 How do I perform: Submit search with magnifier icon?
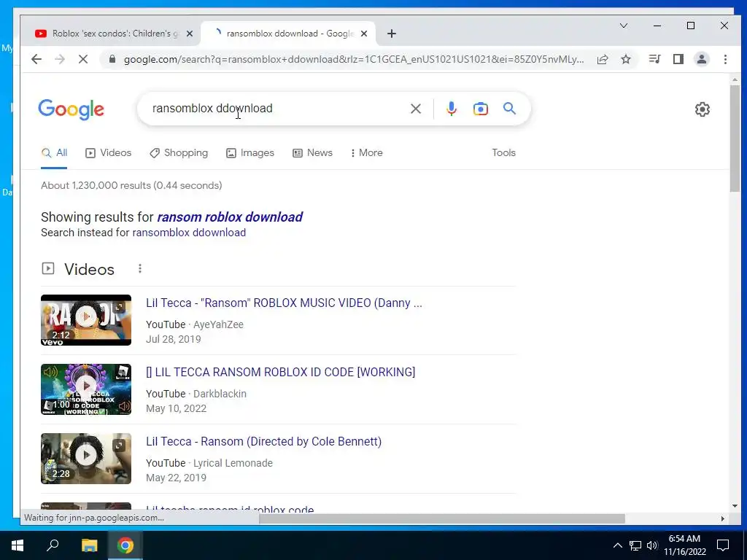[509, 109]
